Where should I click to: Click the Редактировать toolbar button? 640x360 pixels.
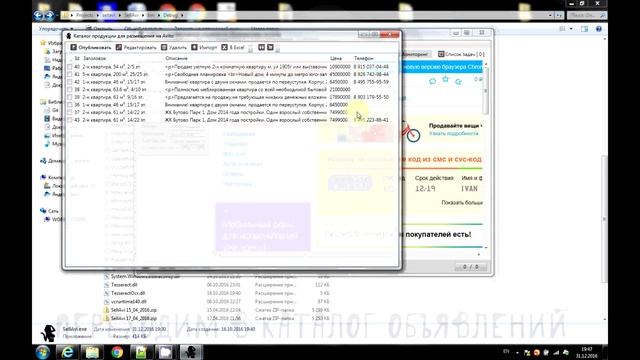coord(136,47)
